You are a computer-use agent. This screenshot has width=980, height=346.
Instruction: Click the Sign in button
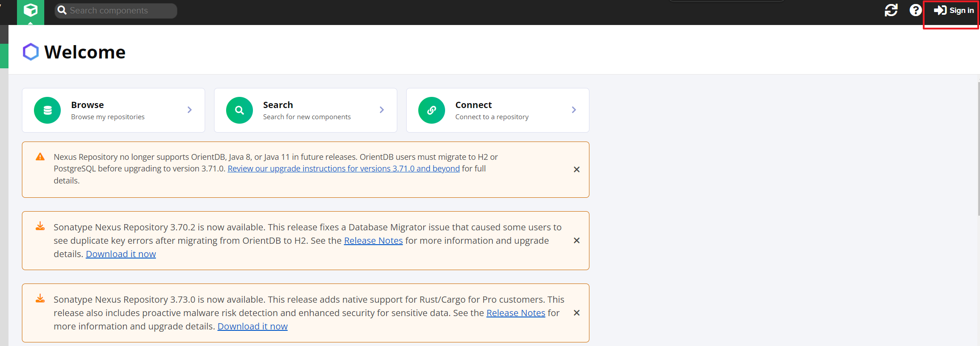click(x=954, y=10)
